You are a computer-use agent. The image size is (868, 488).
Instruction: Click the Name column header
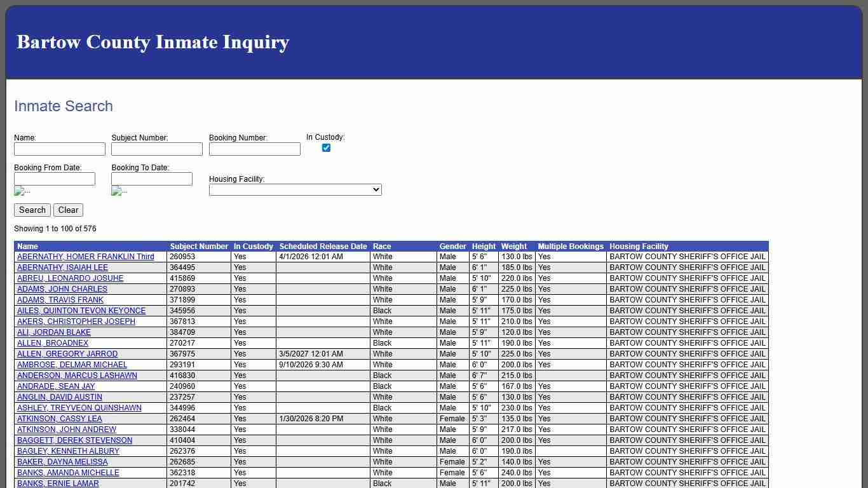pos(27,247)
